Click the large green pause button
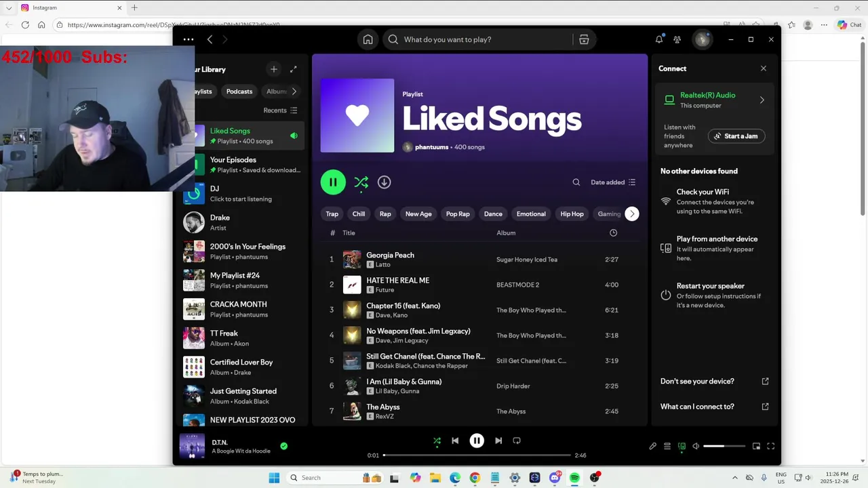This screenshot has height=488, width=868. (x=333, y=182)
